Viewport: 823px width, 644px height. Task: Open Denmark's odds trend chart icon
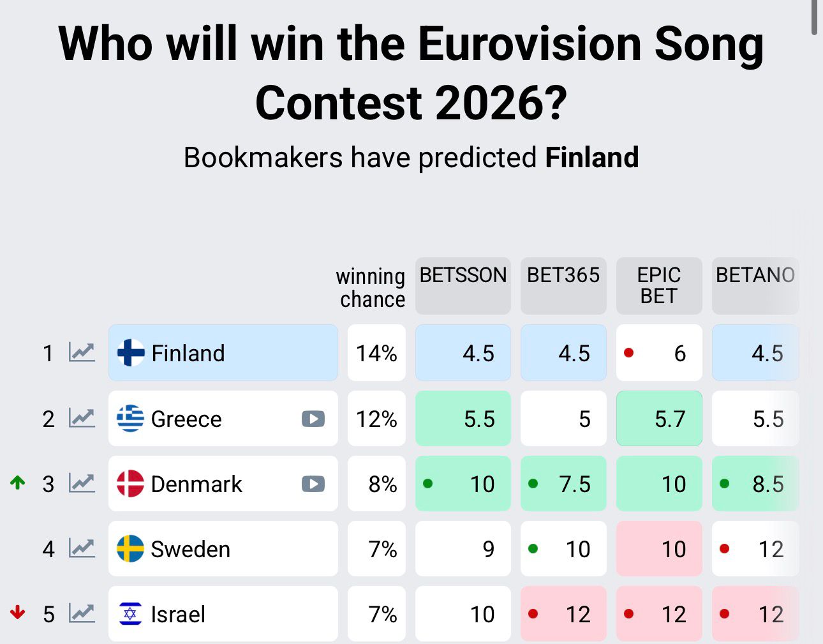pyautogui.click(x=82, y=484)
